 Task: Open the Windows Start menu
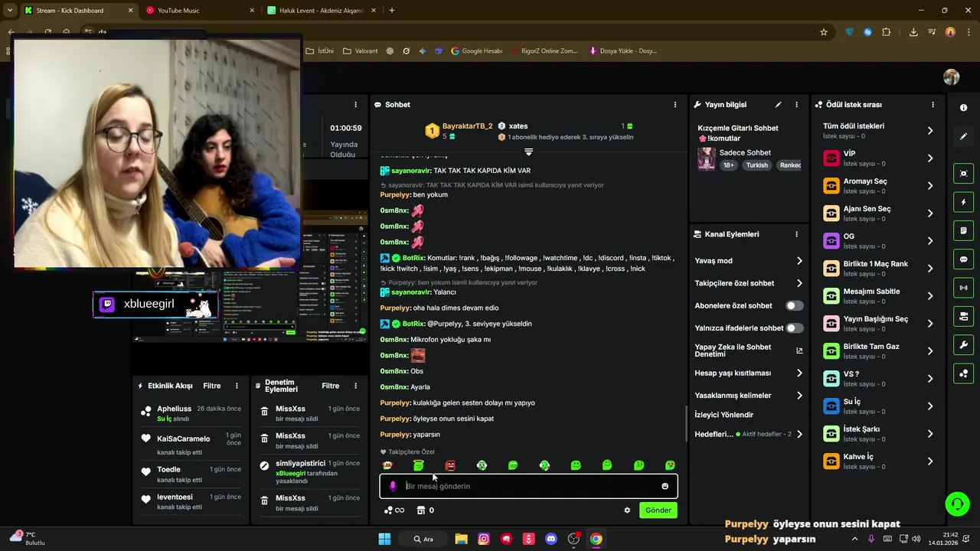(x=384, y=539)
